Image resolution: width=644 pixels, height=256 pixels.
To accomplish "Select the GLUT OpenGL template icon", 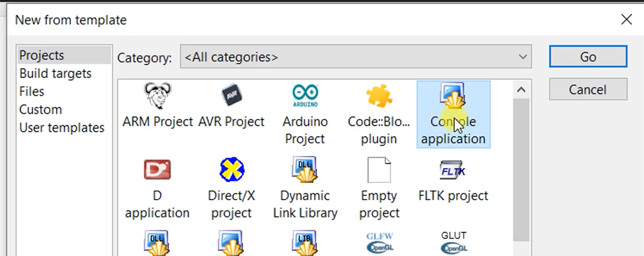I will pos(454,243).
